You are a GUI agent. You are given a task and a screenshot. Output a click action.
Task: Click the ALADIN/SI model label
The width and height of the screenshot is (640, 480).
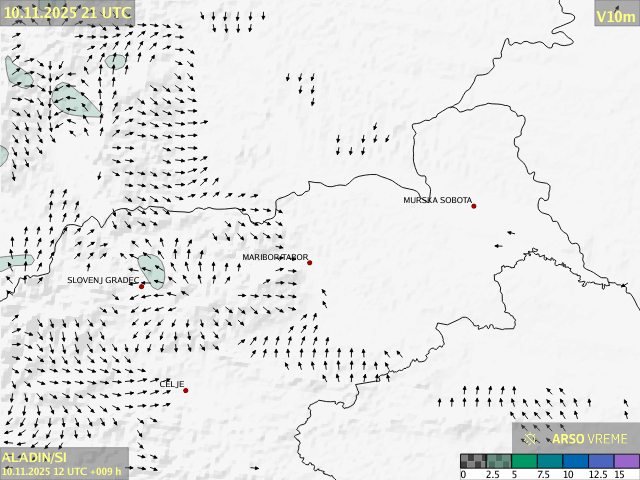pyautogui.click(x=34, y=457)
